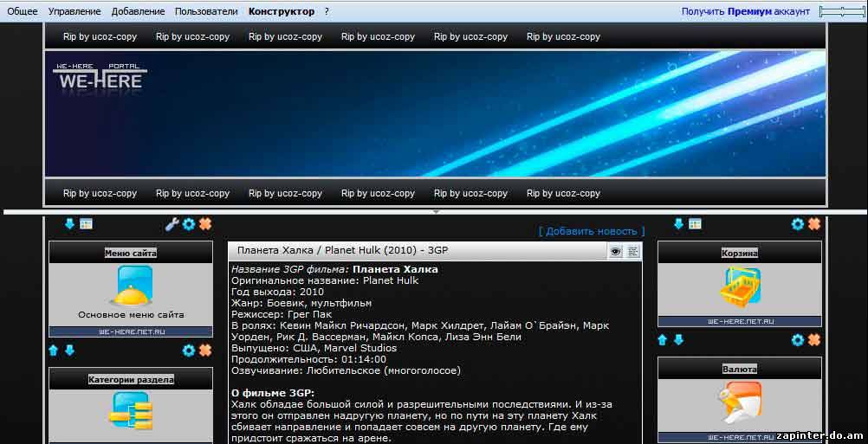Screen dimensions: 868x444
Task: Click the Категории раздела block title
Action: (131, 380)
